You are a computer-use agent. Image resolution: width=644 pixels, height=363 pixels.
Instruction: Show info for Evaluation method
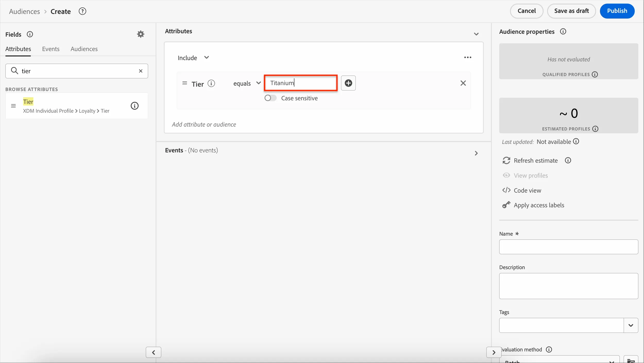coord(549,349)
